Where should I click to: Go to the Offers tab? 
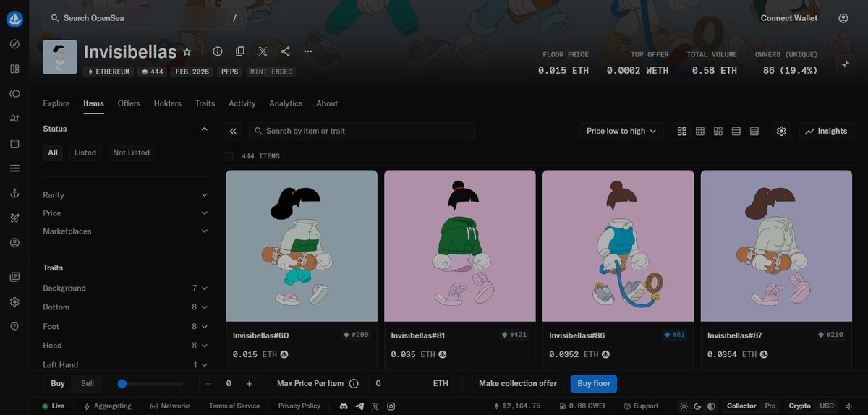coord(129,103)
